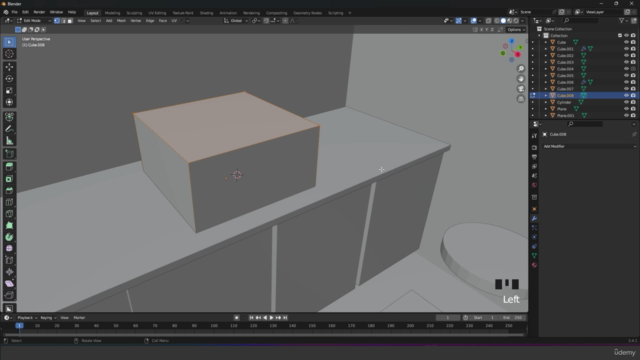Open the Options dropdown in viewport
This screenshot has height=360, width=640.
tap(516, 30)
